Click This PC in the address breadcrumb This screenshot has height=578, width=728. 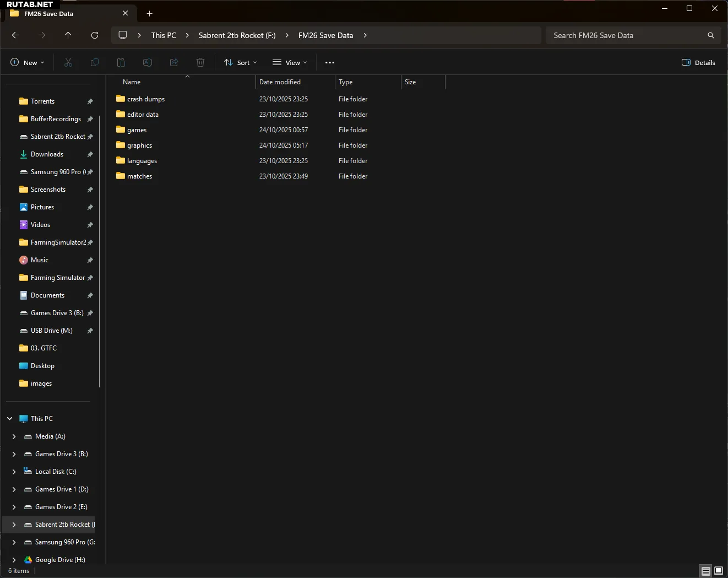[x=164, y=35]
